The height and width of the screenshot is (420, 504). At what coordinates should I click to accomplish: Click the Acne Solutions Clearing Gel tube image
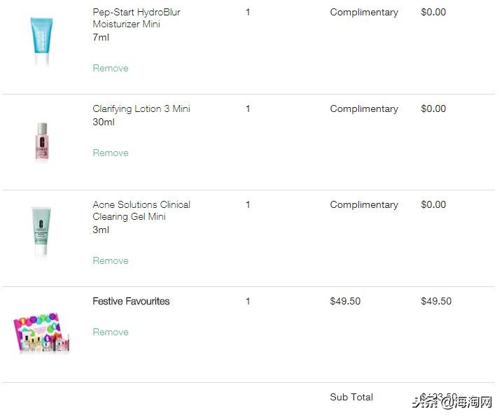pos(41,232)
